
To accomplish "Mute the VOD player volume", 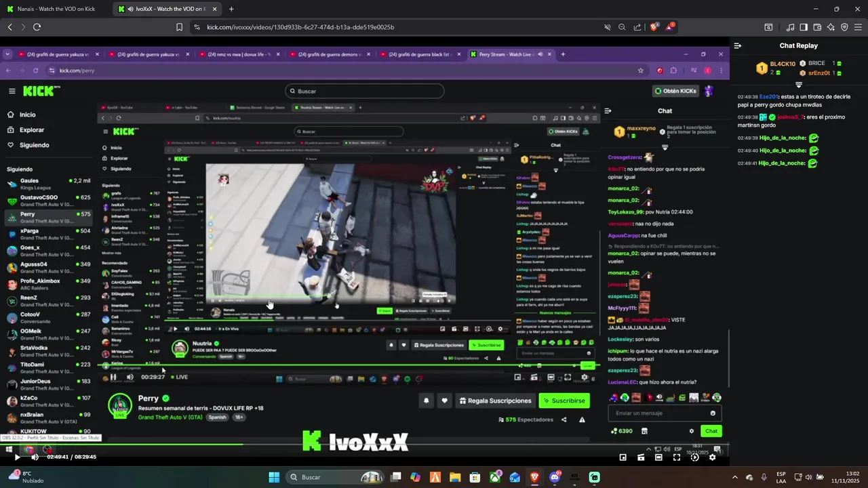I will click(35, 457).
